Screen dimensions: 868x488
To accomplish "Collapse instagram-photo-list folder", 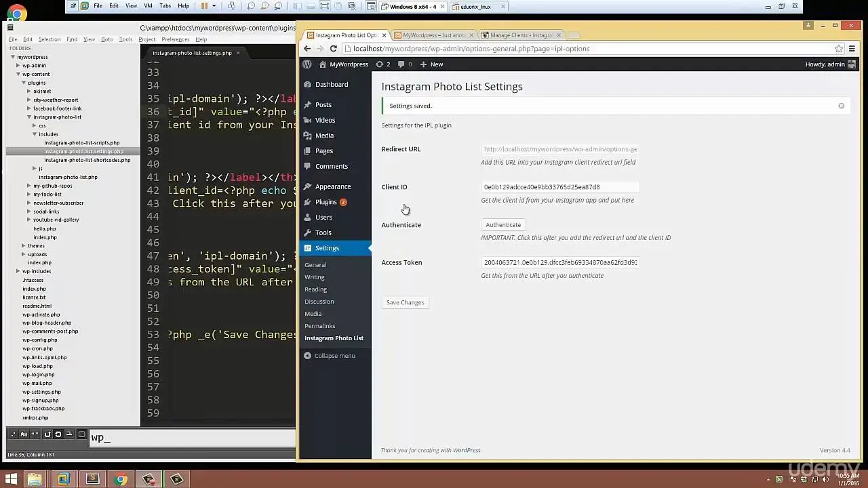I will (x=29, y=117).
